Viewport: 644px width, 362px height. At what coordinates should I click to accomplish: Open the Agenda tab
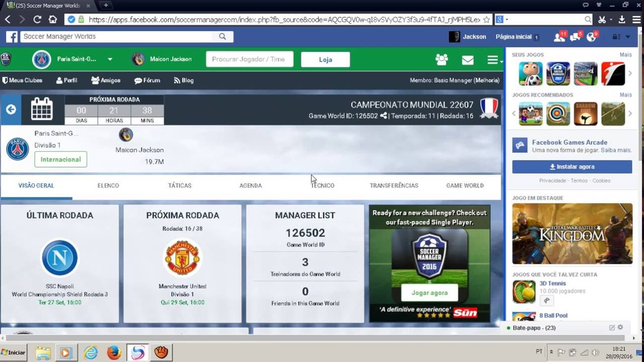251,186
